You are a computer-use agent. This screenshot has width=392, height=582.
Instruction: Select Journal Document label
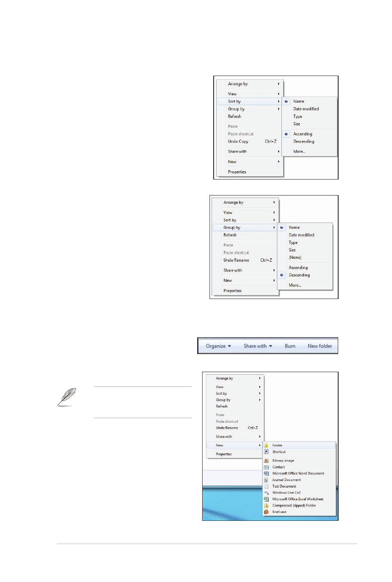click(286, 480)
